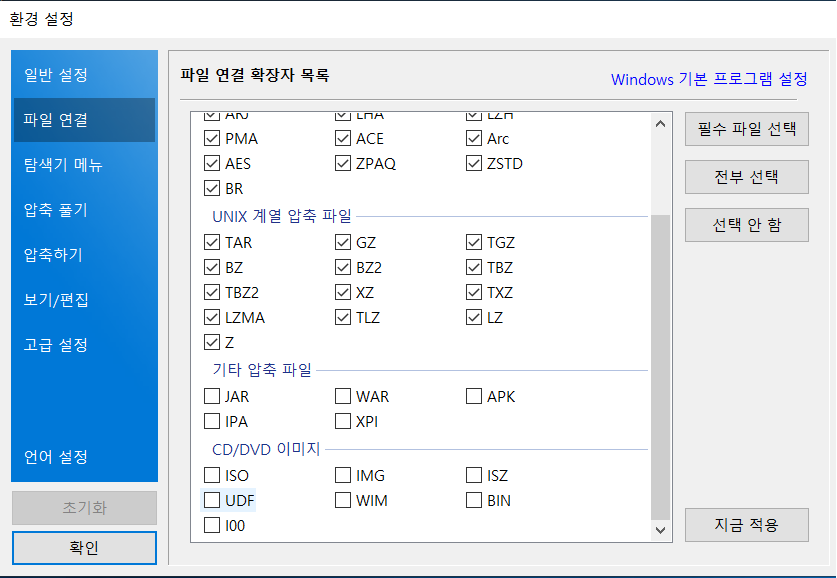
Task: Enable the UDF checkbox
Action: pos(212,500)
